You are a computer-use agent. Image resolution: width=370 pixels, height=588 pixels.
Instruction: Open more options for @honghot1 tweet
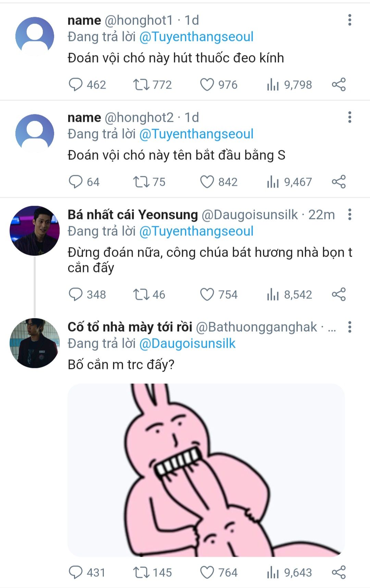(x=349, y=20)
